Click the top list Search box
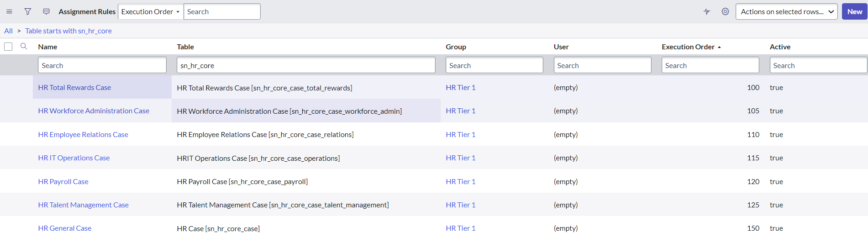This screenshot has height=238, width=868. point(222,11)
